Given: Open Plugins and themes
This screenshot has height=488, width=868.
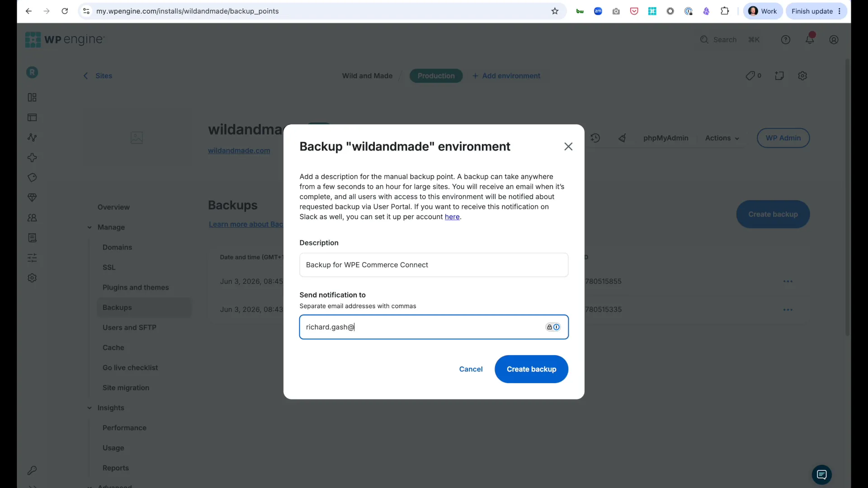Looking at the screenshot, I should [136, 287].
